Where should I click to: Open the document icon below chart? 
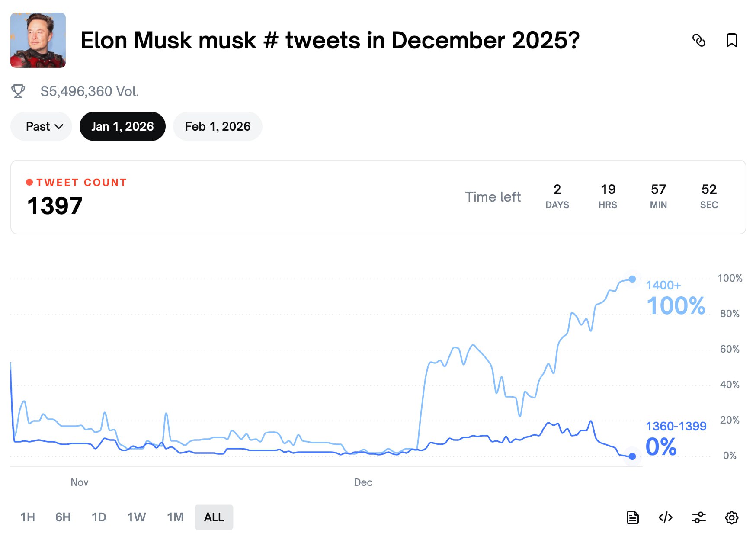click(x=633, y=517)
